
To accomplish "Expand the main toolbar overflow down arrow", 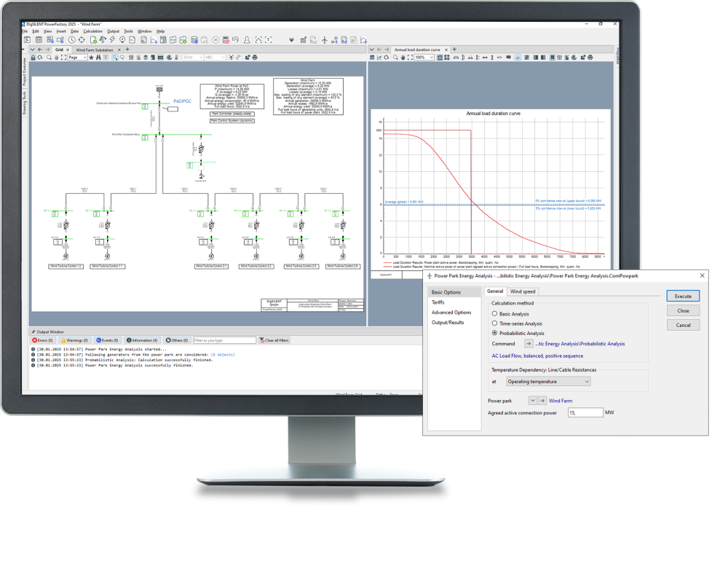I will point(291,40).
